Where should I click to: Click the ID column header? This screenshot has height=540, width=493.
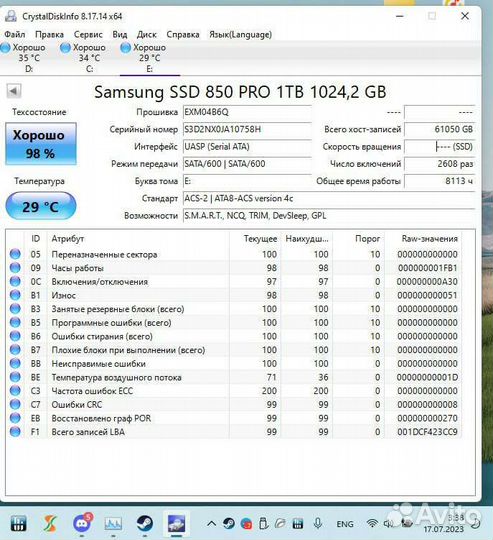36,239
